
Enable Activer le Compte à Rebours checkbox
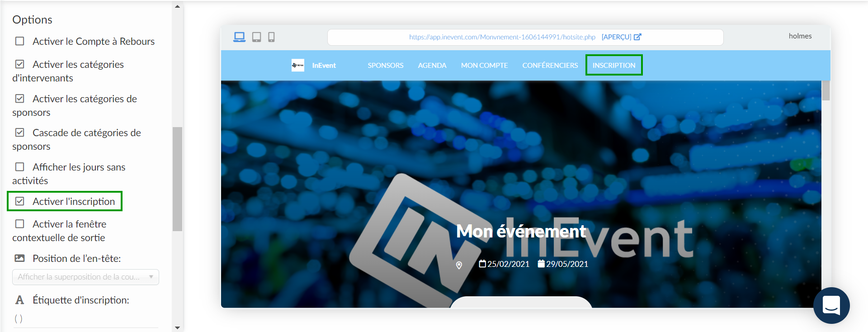click(x=19, y=41)
